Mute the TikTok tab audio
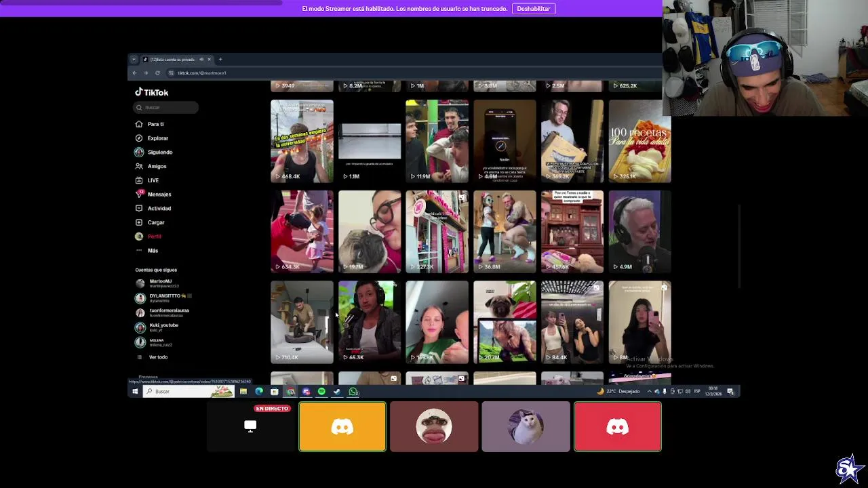 [201, 60]
